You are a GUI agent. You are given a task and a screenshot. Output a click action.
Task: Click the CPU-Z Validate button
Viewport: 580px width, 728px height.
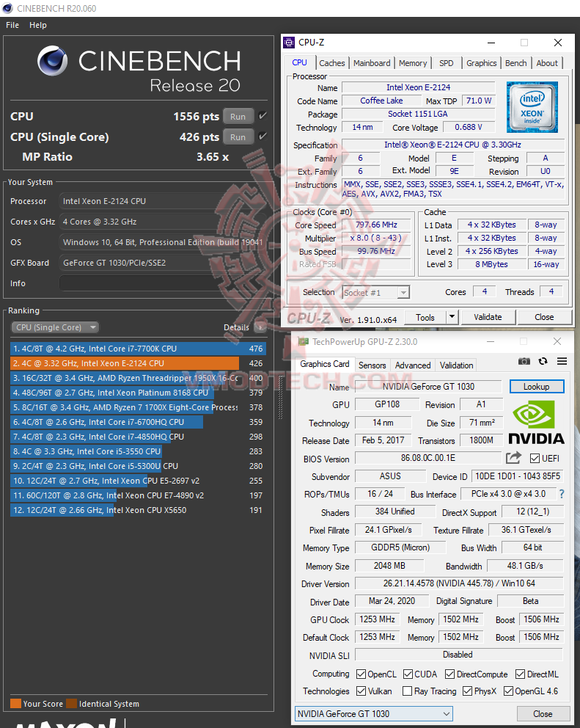[x=488, y=317]
